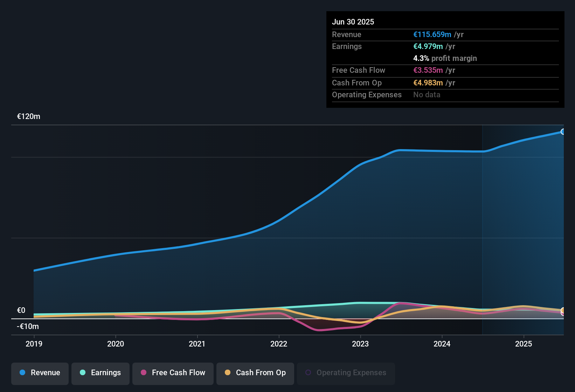Click the hollow Operating Expenses legend circle
The width and height of the screenshot is (575, 392).
308,372
